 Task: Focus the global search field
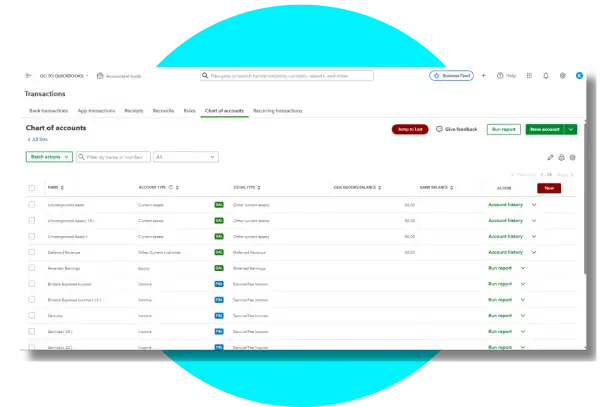[x=287, y=76]
